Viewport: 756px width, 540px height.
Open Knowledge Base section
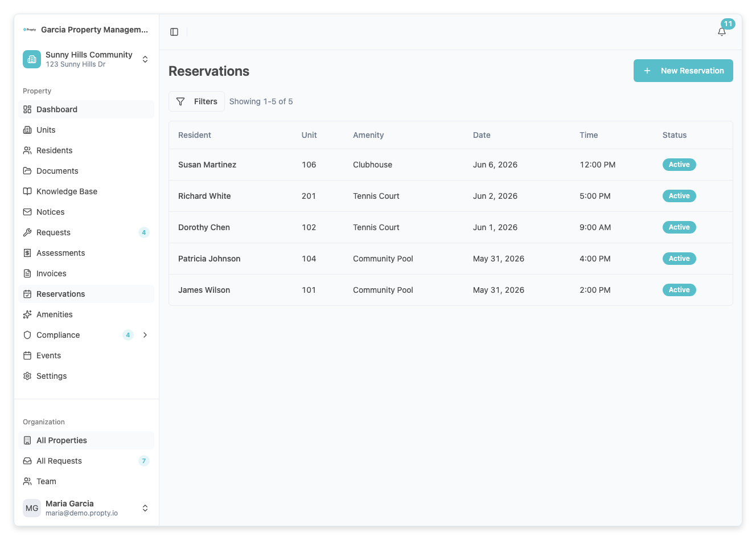tap(87, 191)
